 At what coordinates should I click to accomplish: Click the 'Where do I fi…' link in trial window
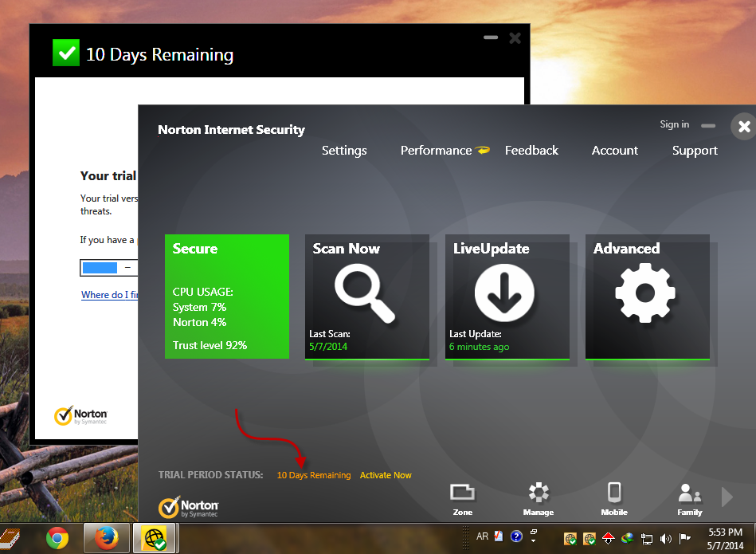click(x=109, y=295)
